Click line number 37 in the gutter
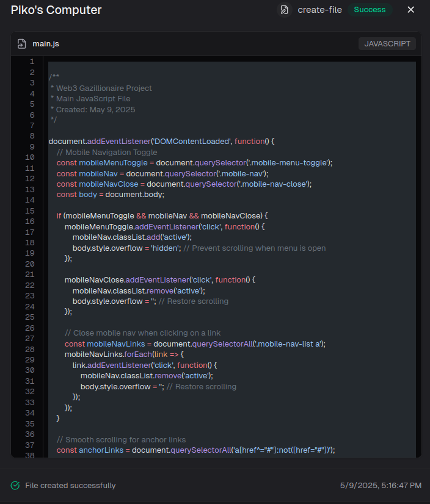 pyautogui.click(x=29, y=445)
